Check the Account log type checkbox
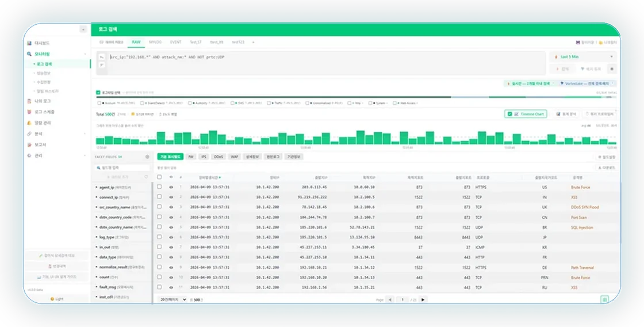This screenshot has height=327, width=644. pos(99,103)
